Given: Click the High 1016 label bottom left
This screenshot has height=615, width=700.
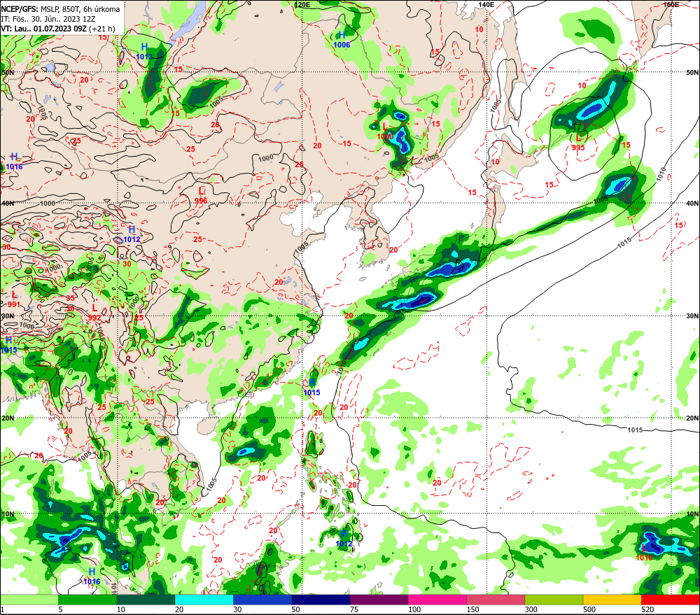Looking at the screenshot, I should click(x=92, y=577).
